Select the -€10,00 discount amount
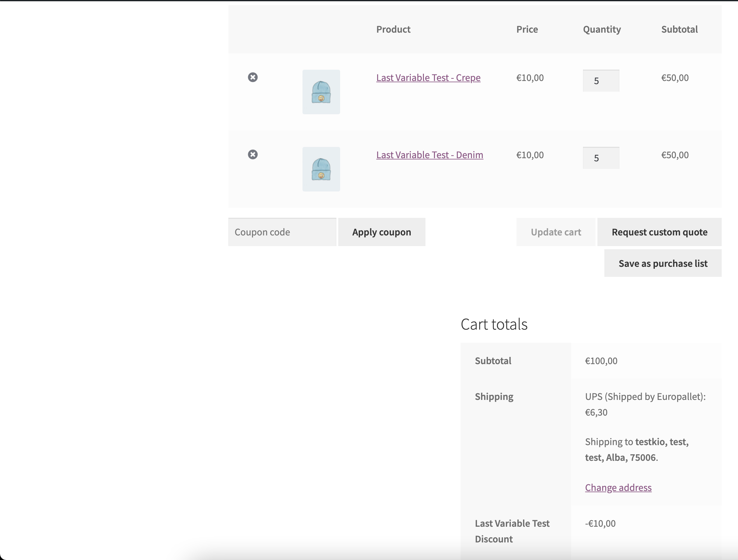Screen dimensions: 738x560 (600, 523)
